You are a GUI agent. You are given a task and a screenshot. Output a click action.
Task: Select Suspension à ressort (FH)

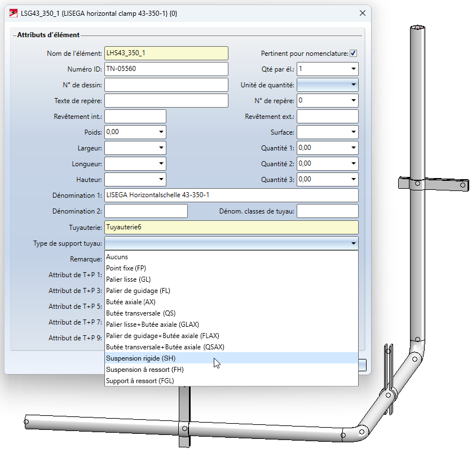click(231, 369)
